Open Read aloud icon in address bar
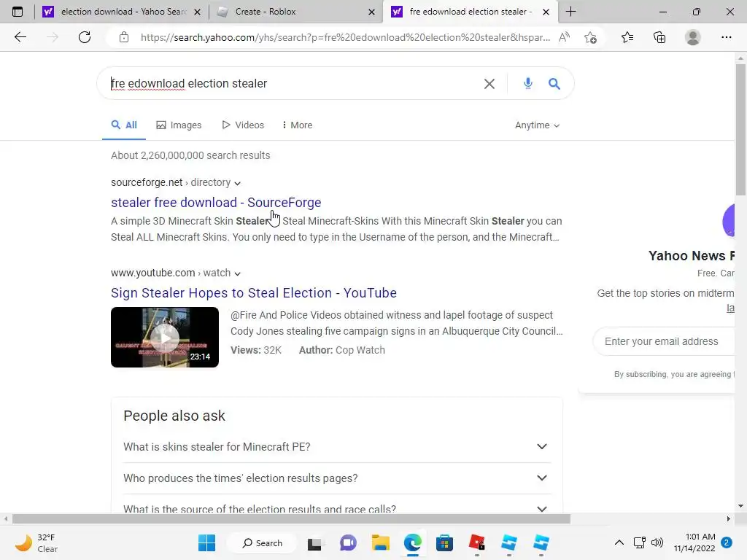This screenshot has width=747, height=560. [x=564, y=37]
